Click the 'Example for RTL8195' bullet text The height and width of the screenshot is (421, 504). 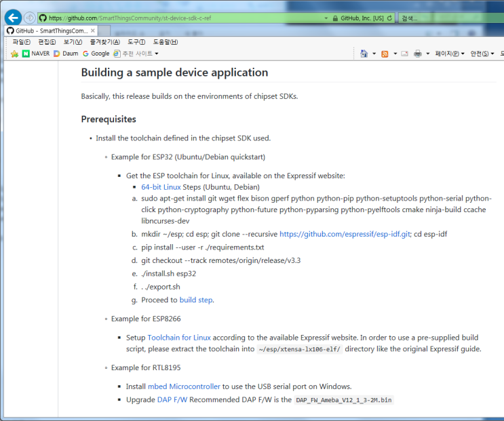pyautogui.click(x=146, y=367)
